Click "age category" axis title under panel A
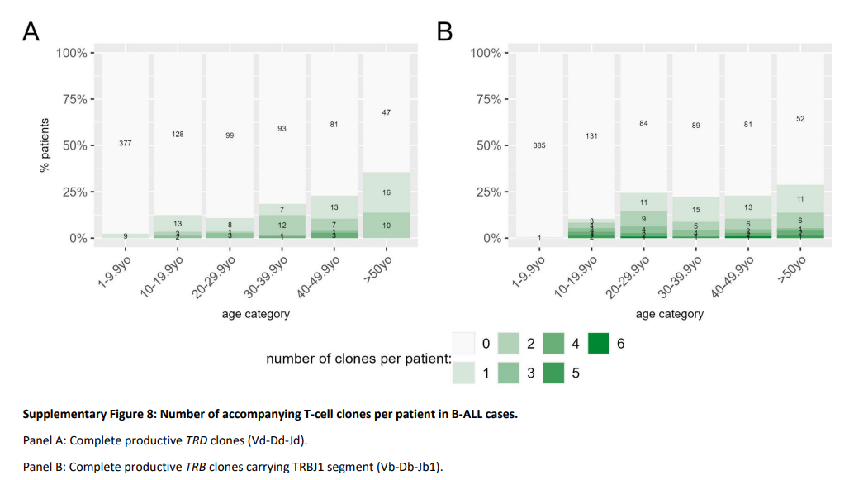Viewport: 868px width, 480px height. (255, 314)
